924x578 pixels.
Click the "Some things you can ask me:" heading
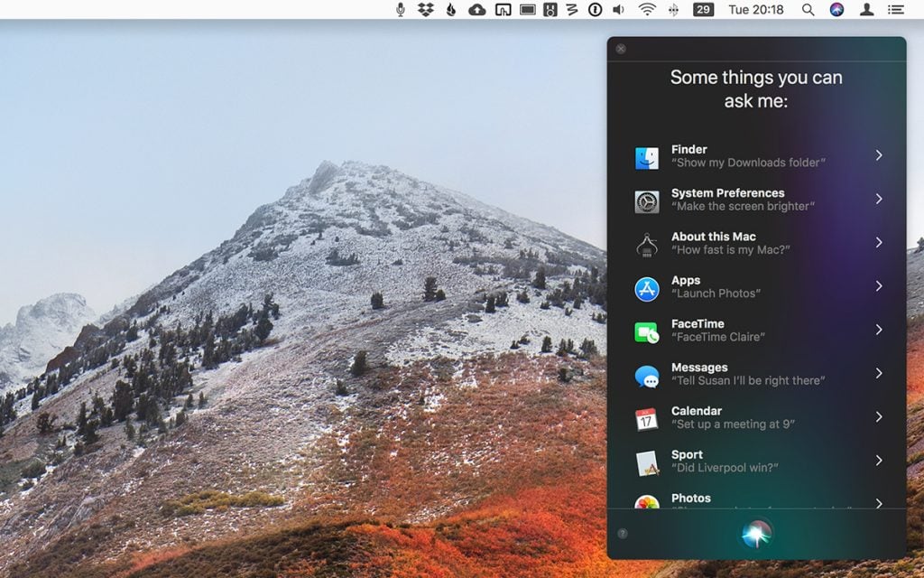click(x=756, y=89)
